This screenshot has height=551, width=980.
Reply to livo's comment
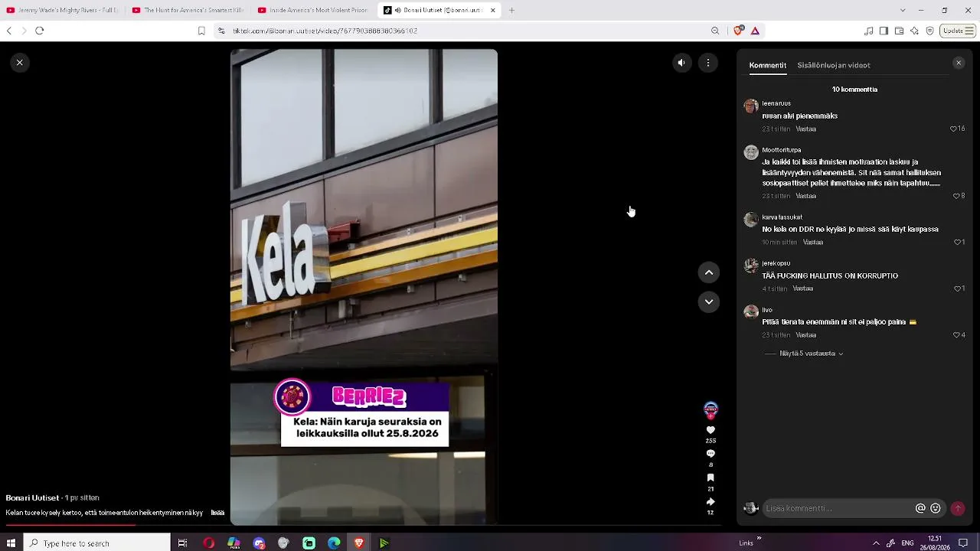tap(806, 335)
